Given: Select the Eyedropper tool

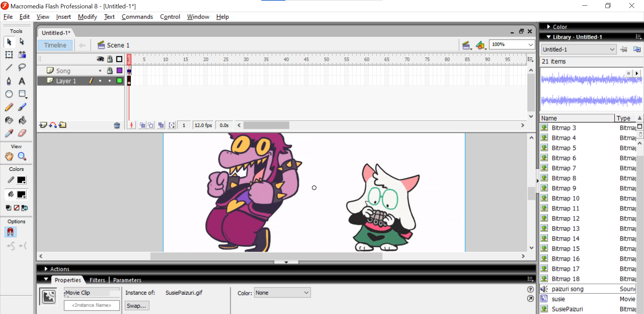Looking at the screenshot, I should (x=9, y=133).
